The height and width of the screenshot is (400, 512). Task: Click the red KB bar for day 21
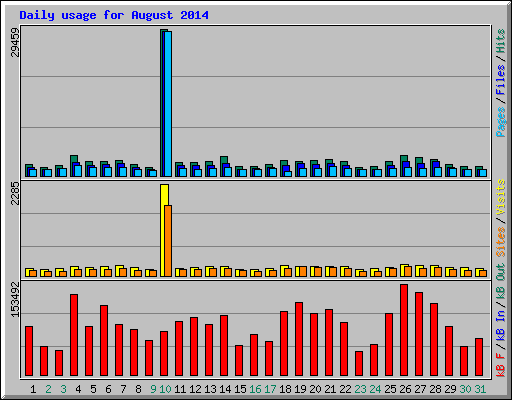tap(329, 342)
